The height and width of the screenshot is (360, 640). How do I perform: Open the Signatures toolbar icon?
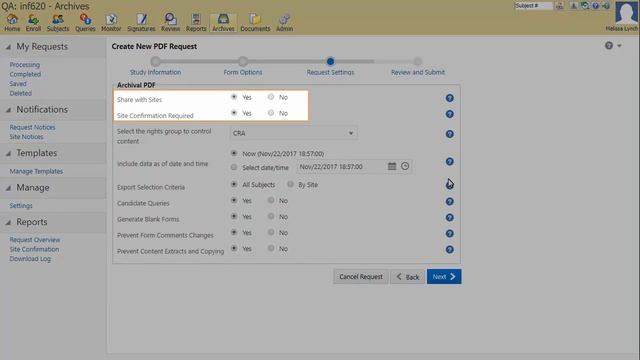[141, 22]
